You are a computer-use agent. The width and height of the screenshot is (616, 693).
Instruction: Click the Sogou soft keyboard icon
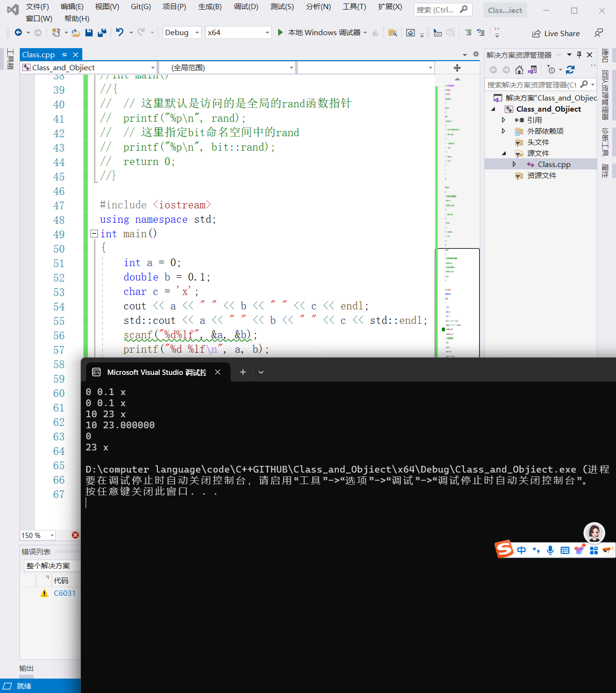[x=565, y=550]
